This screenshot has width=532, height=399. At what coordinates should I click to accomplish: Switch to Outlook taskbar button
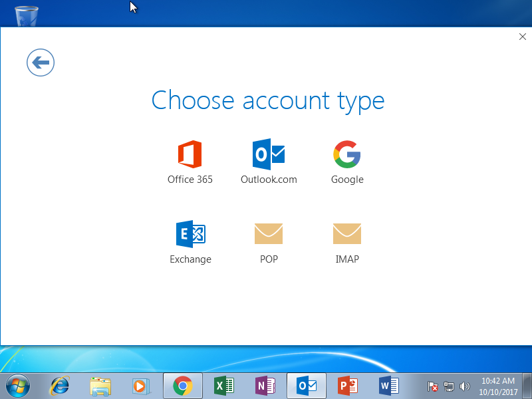[x=307, y=386]
